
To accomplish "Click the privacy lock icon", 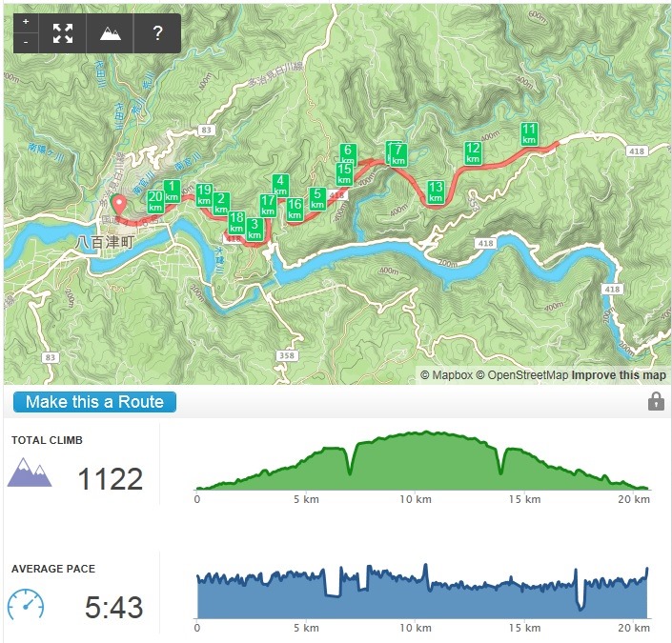I will pos(656,402).
